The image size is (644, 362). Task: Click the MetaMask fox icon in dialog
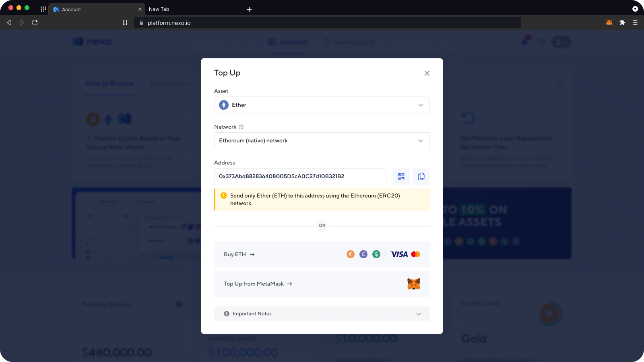[x=414, y=284]
